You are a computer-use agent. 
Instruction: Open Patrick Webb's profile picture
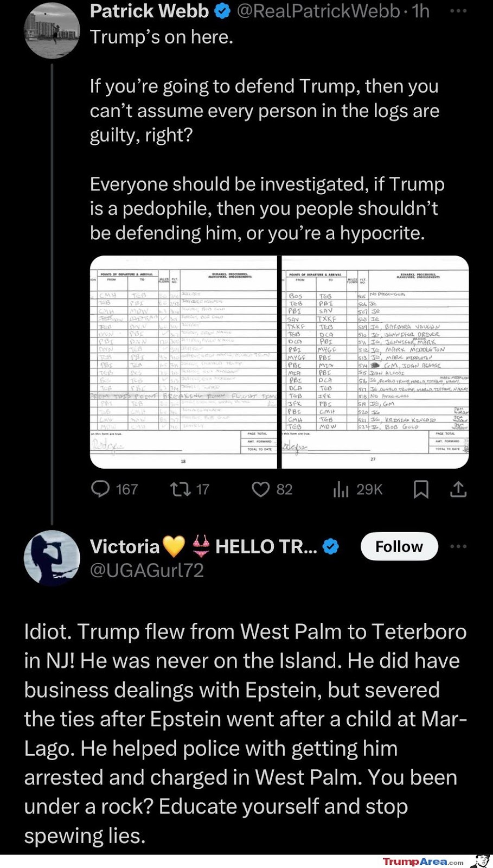[52, 30]
